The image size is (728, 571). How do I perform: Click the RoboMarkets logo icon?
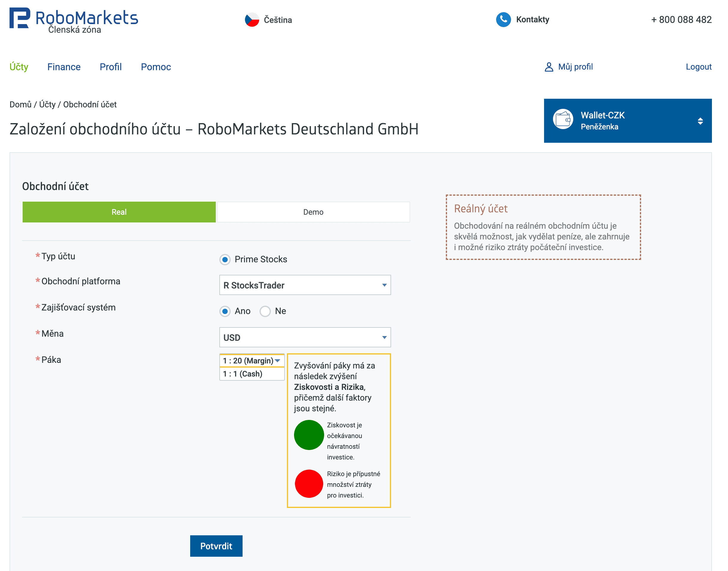pyautogui.click(x=19, y=18)
